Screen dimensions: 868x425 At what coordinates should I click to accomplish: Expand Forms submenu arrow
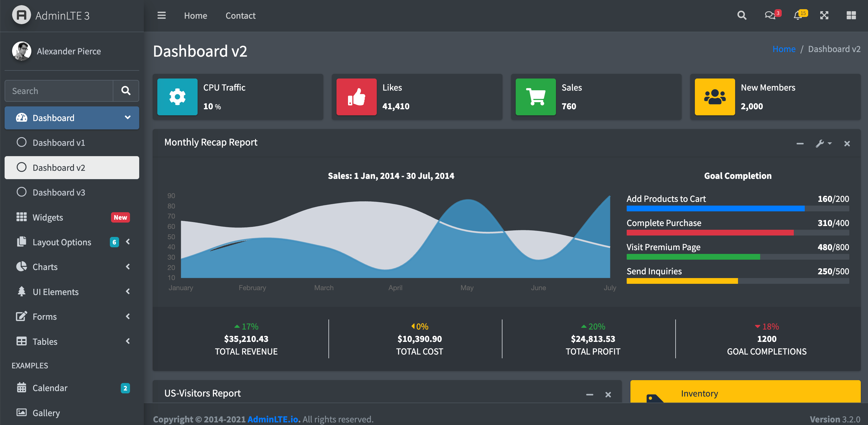[x=128, y=316]
